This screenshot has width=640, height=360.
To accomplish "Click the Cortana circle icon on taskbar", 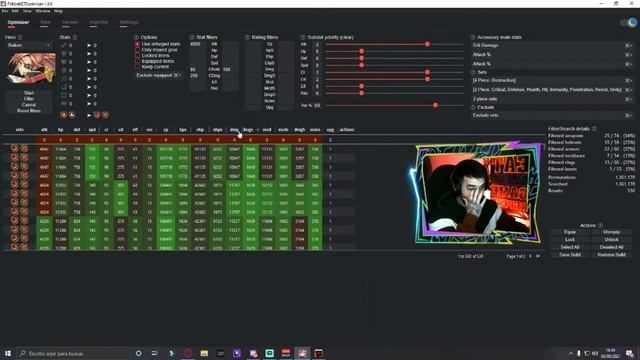I will pyautogui.click(x=138, y=353).
